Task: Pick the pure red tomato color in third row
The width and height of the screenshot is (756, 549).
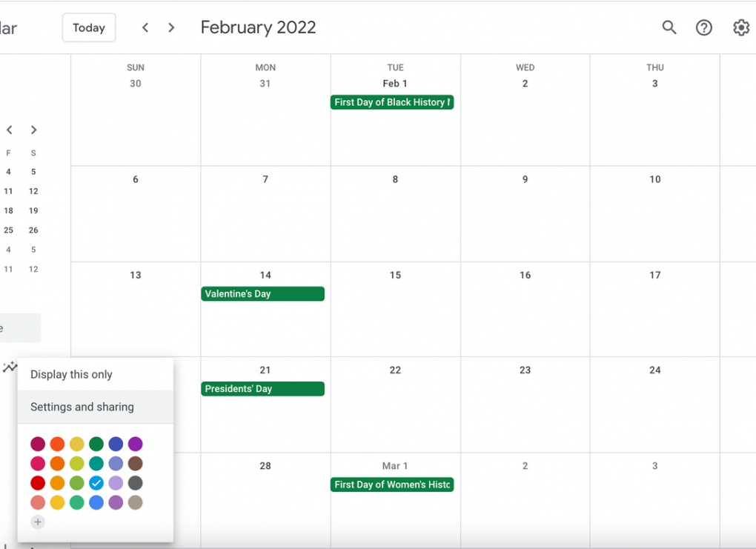Action: click(38, 482)
